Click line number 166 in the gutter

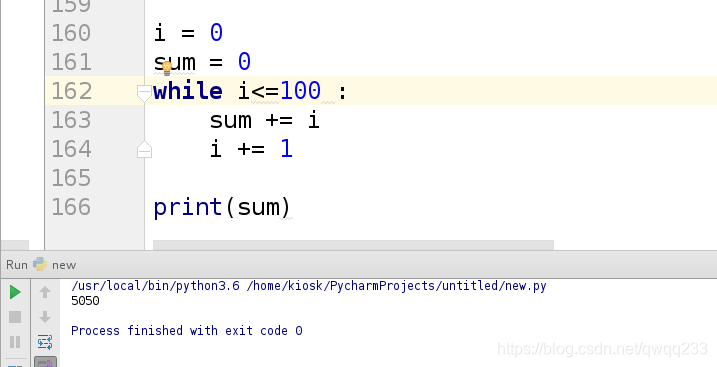[x=71, y=207]
